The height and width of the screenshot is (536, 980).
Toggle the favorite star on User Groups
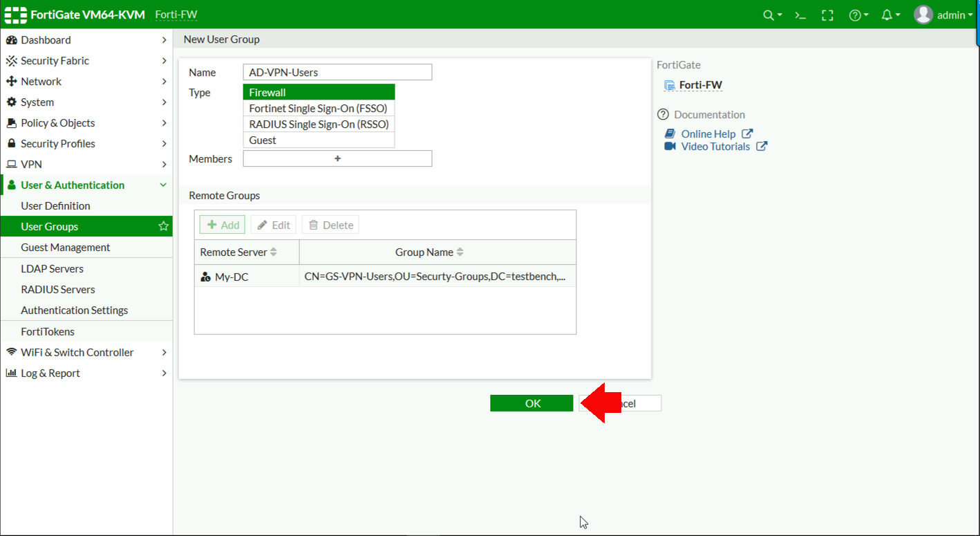click(x=163, y=225)
